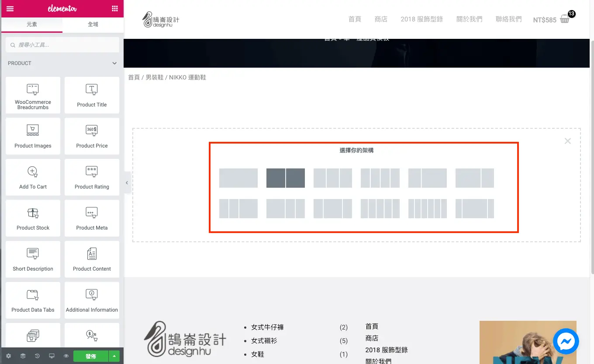The width and height of the screenshot is (594, 364).
Task: Select the dollar growth chart widget icon
Action: click(x=92, y=335)
